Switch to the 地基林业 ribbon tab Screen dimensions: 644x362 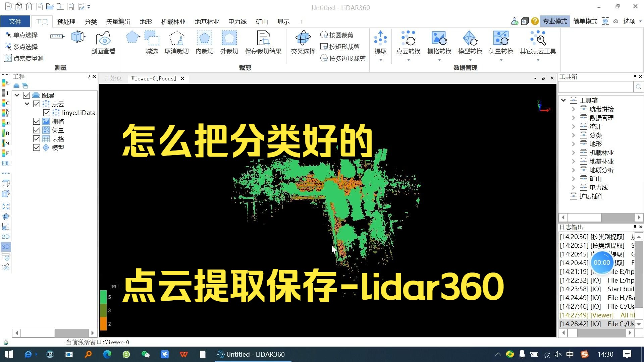tap(207, 21)
